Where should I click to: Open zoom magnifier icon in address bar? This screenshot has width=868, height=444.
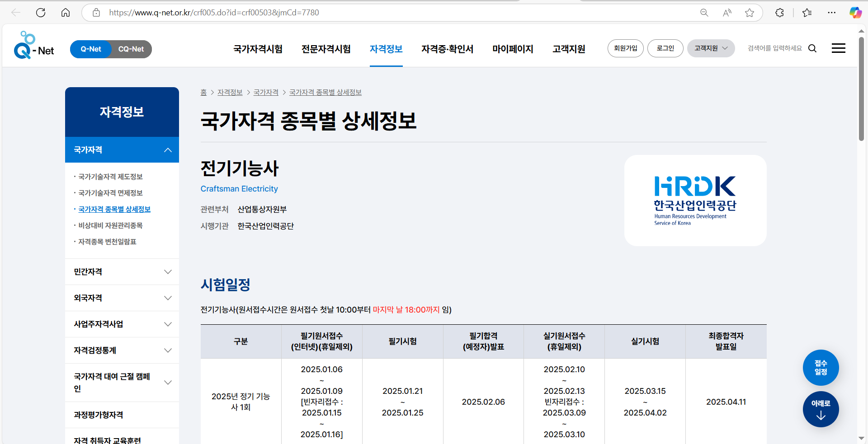704,13
